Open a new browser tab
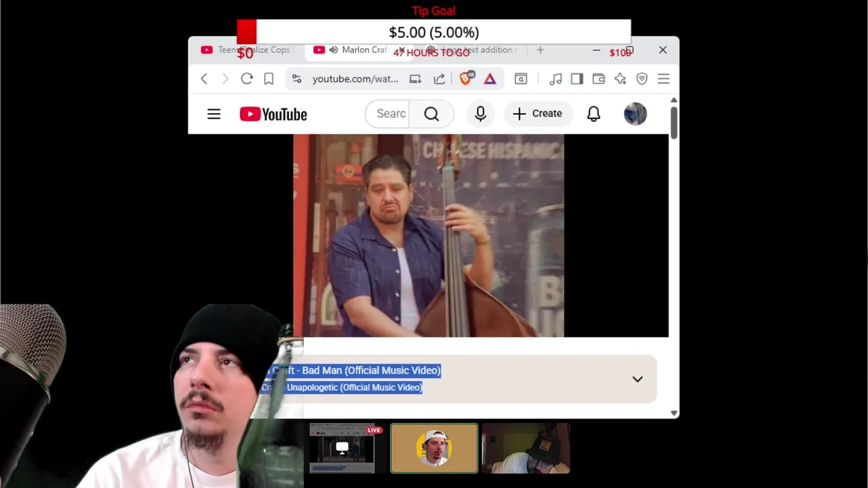 540,50
